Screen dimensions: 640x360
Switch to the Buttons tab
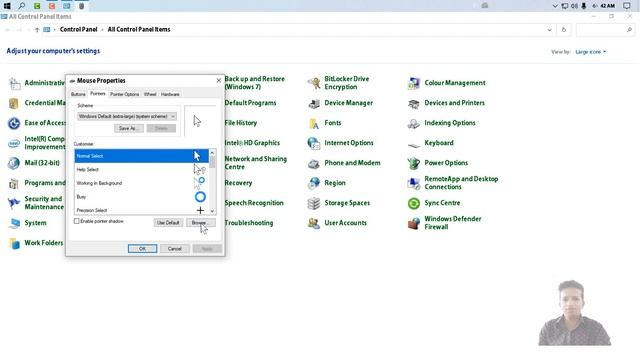pyautogui.click(x=78, y=94)
